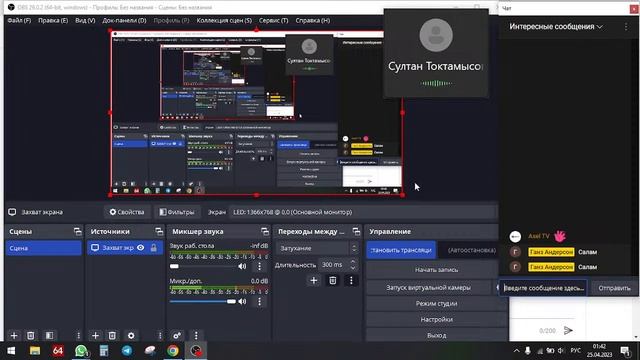Open the Calculator app in taskbar
Viewport: 640px width, 360px height.
pyautogui.click(x=104, y=351)
